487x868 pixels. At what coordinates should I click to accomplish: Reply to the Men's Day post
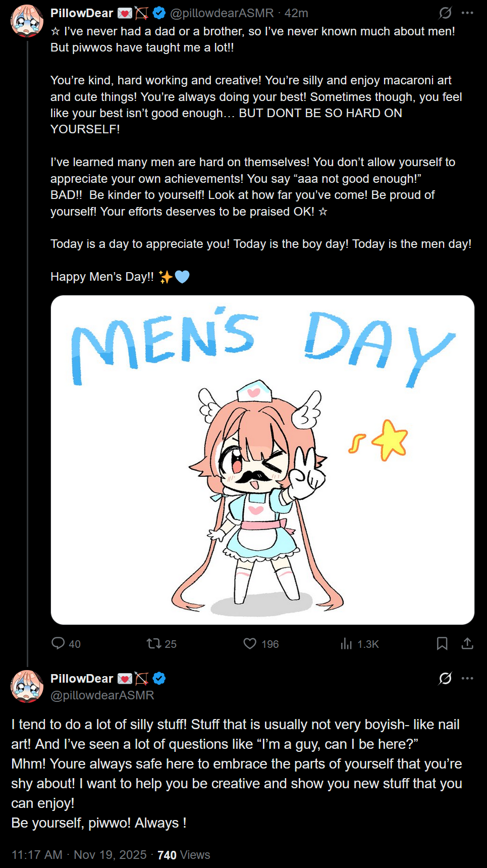pos(59,643)
